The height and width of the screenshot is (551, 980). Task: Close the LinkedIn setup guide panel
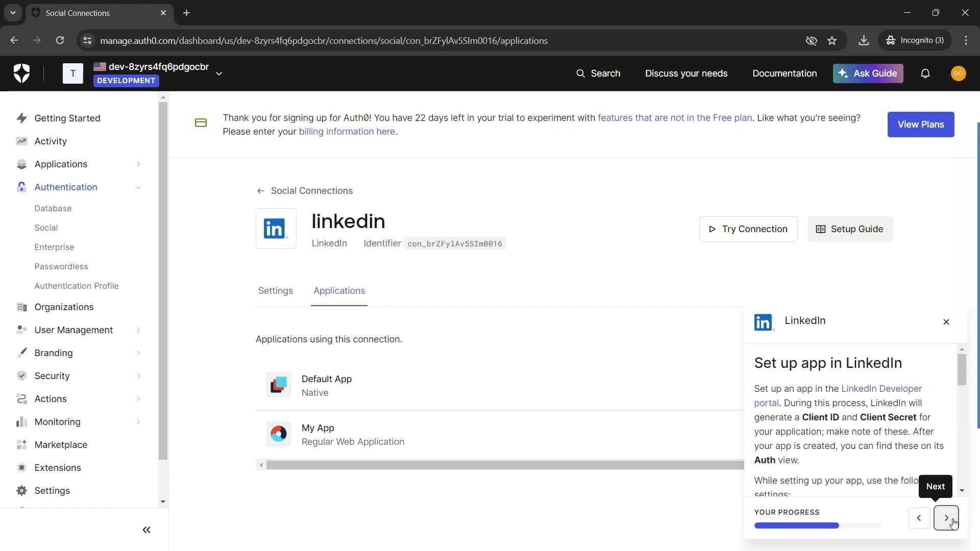click(x=946, y=322)
